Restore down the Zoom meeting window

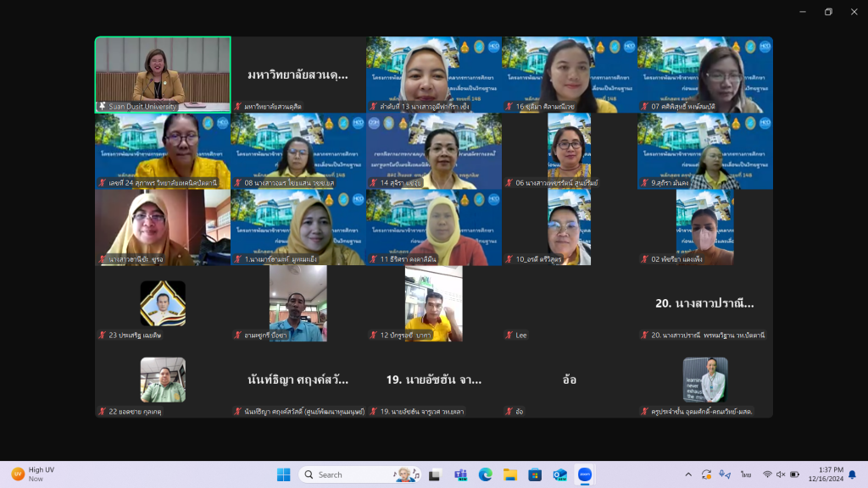click(828, 12)
